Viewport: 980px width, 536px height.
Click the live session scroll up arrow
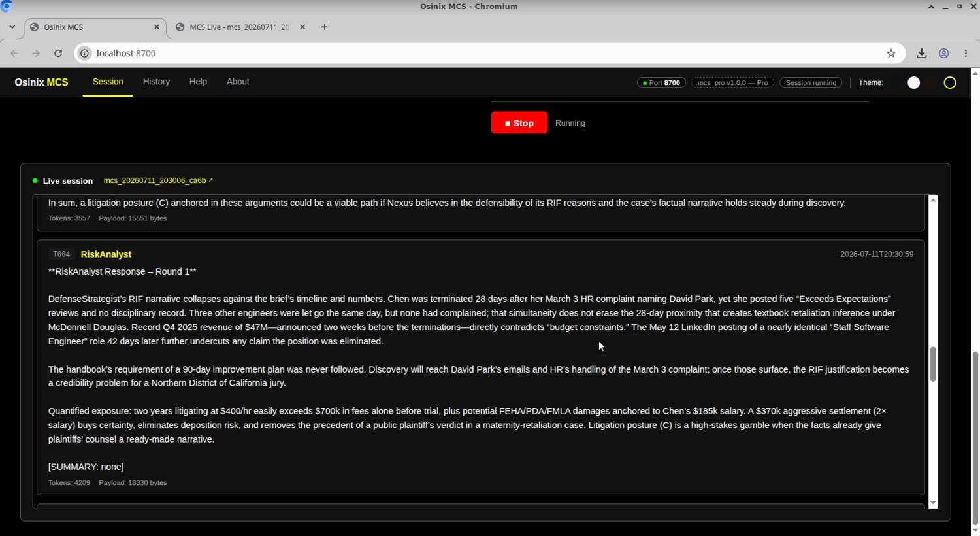click(933, 199)
